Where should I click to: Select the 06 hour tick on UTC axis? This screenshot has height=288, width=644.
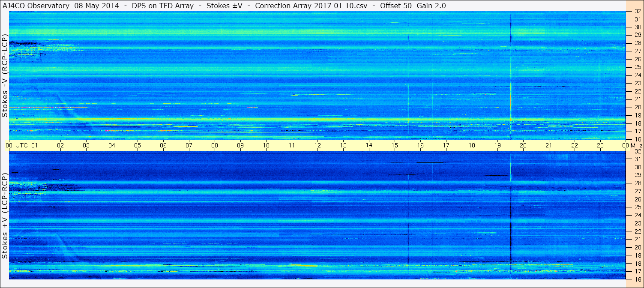(163, 145)
